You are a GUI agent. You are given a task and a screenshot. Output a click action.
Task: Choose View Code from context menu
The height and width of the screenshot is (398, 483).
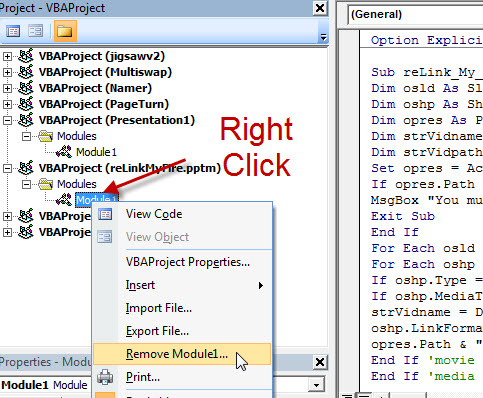182,214
